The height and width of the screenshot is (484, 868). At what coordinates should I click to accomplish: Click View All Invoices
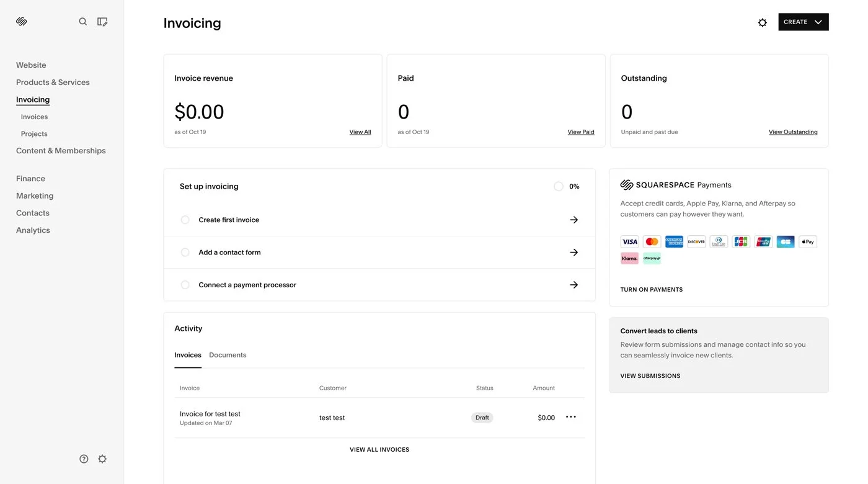[x=379, y=449]
